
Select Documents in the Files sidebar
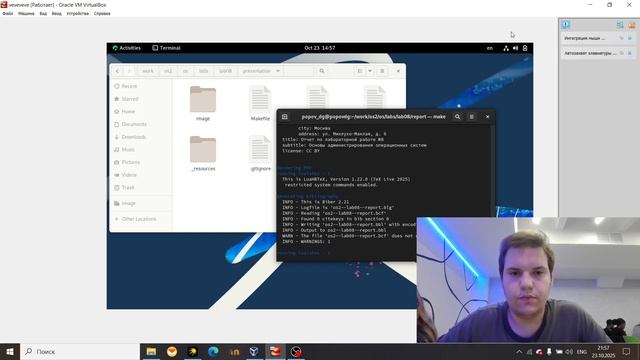tap(141, 124)
